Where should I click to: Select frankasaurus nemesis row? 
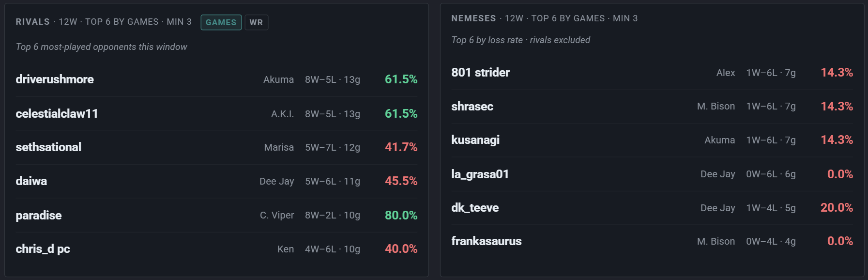pyautogui.click(x=652, y=241)
